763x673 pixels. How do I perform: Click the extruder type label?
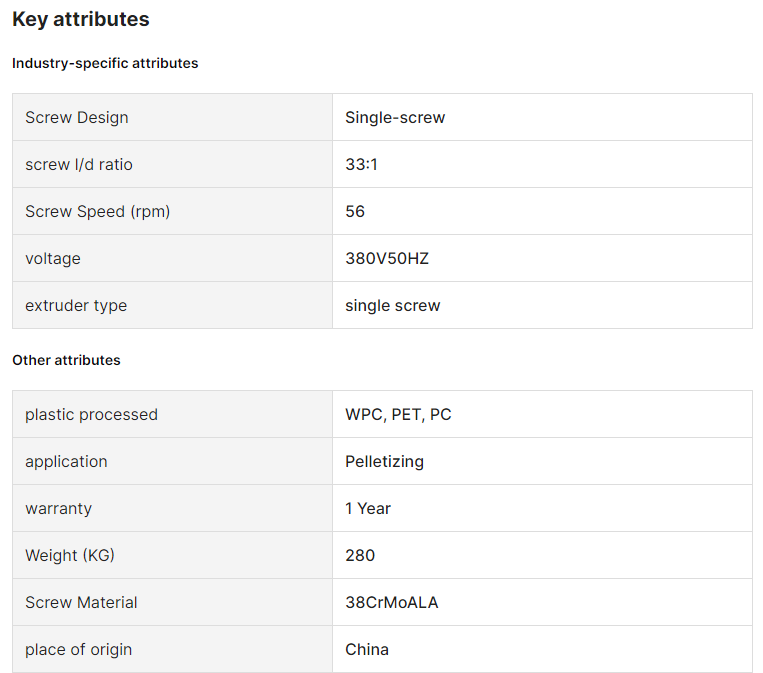(76, 306)
